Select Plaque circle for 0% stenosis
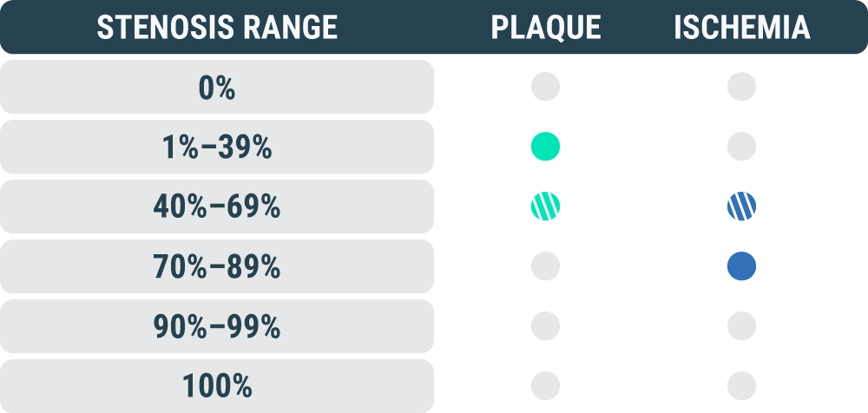This screenshot has height=413, width=868. coord(545,87)
